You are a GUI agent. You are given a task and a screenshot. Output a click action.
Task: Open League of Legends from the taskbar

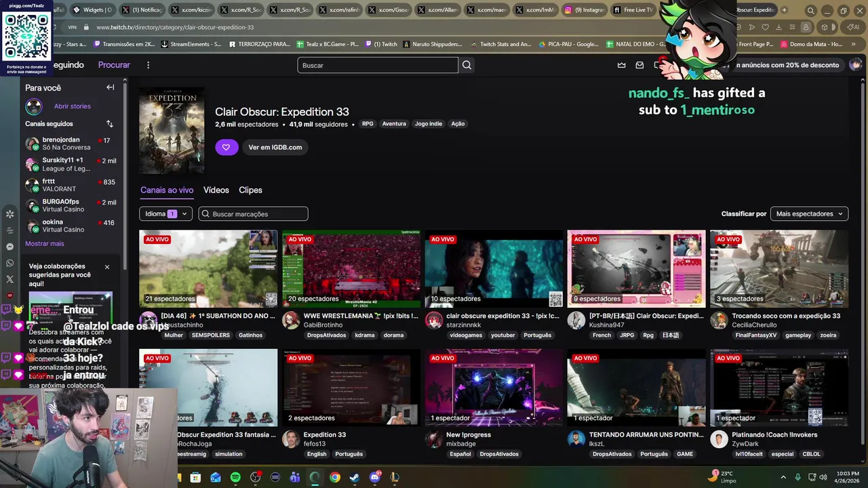click(394, 477)
